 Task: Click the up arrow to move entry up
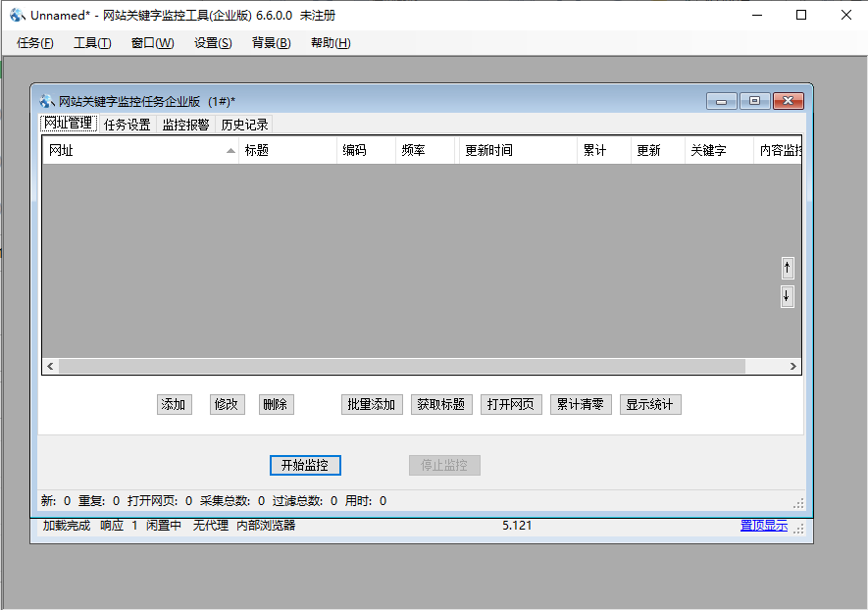[788, 267]
